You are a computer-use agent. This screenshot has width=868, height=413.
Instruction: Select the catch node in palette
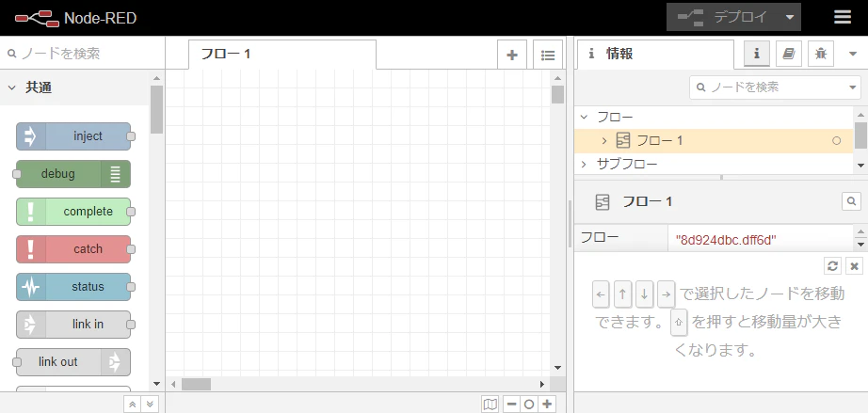pos(73,248)
